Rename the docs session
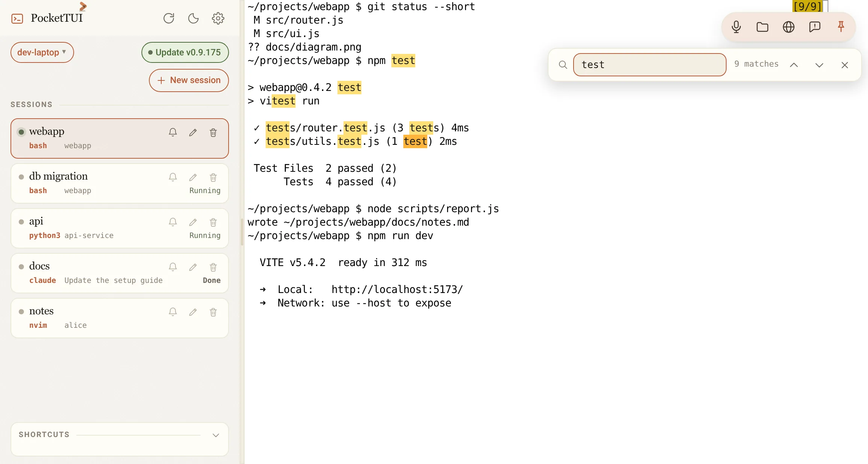This screenshot has height=464, width=868. pos(193,267)
